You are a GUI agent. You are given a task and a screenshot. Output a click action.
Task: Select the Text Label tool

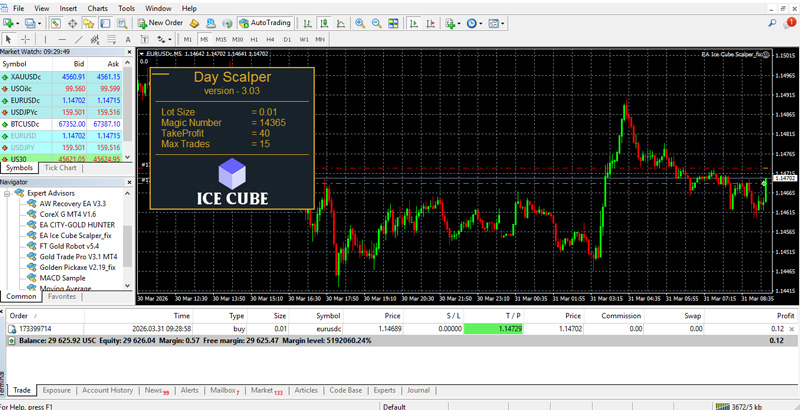click(144, 39)
